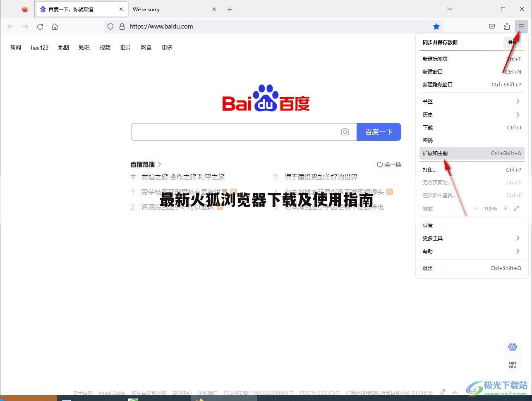Image resolution: width=532 pixels, height=401 pixels.
Task: Click the Firefox View icon
Action: [x=25, y=9]
